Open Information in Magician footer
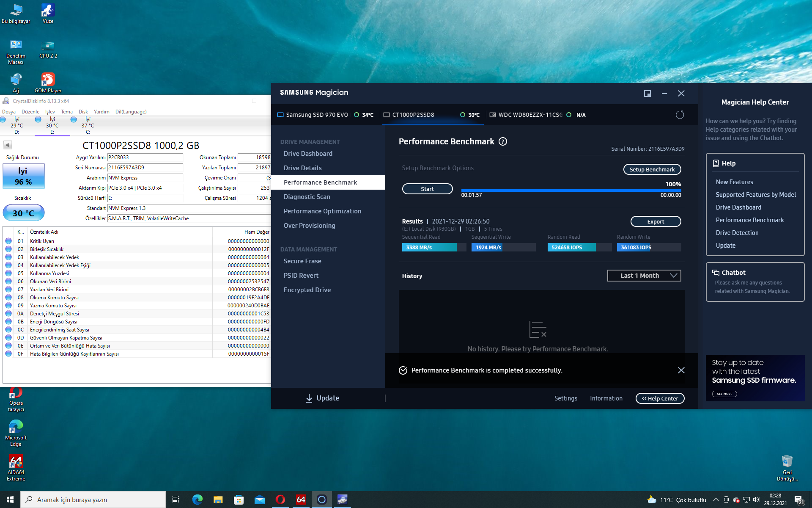812x508 pixels. 606,398
